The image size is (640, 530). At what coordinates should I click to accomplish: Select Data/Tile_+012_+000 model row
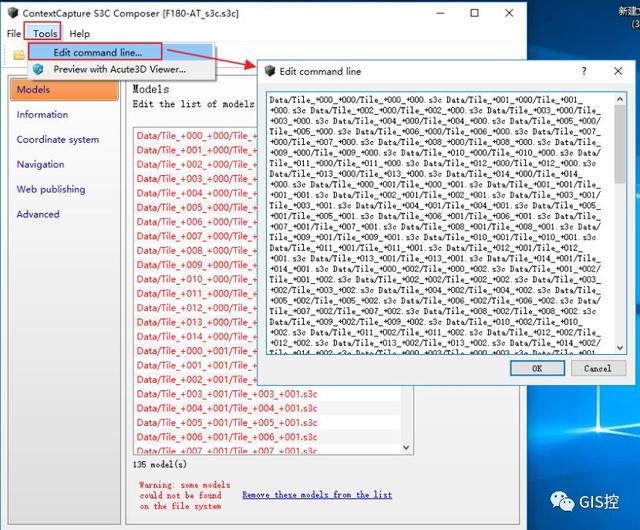tap(196, 307)
